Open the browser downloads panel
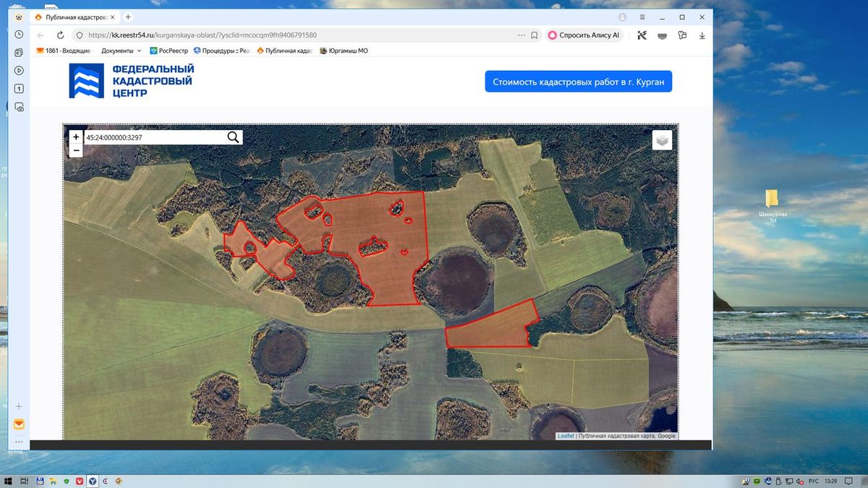This screenshot has height=488, width=868. click(702, 35)
